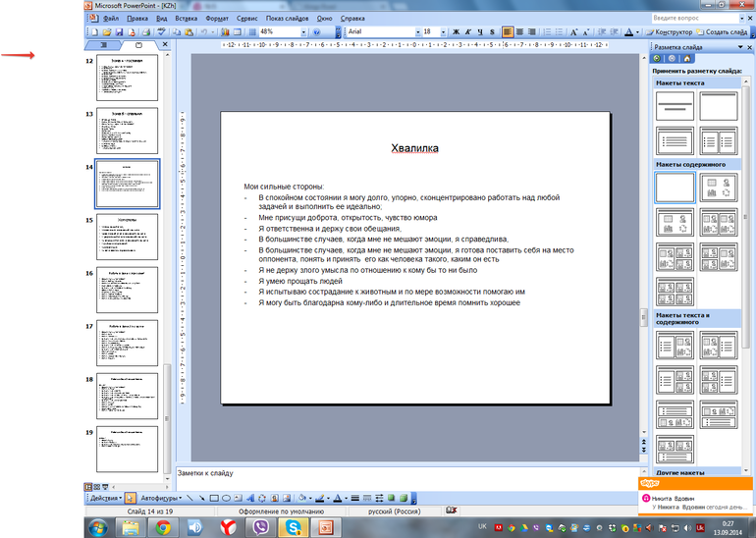The width and height of the screenshot is (756, 538).
Task: Open the Arial font name dropdown
Action: 418,31
